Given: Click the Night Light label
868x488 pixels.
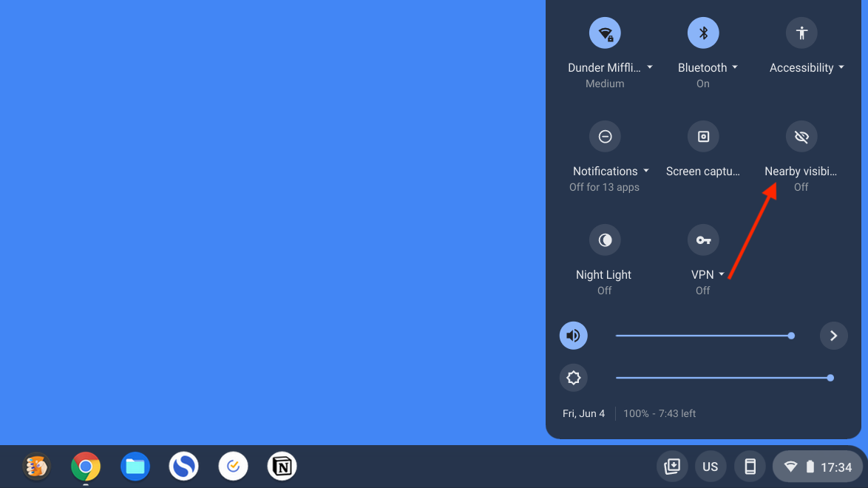Looking at the screenshot, I should (x=603, y=275).
